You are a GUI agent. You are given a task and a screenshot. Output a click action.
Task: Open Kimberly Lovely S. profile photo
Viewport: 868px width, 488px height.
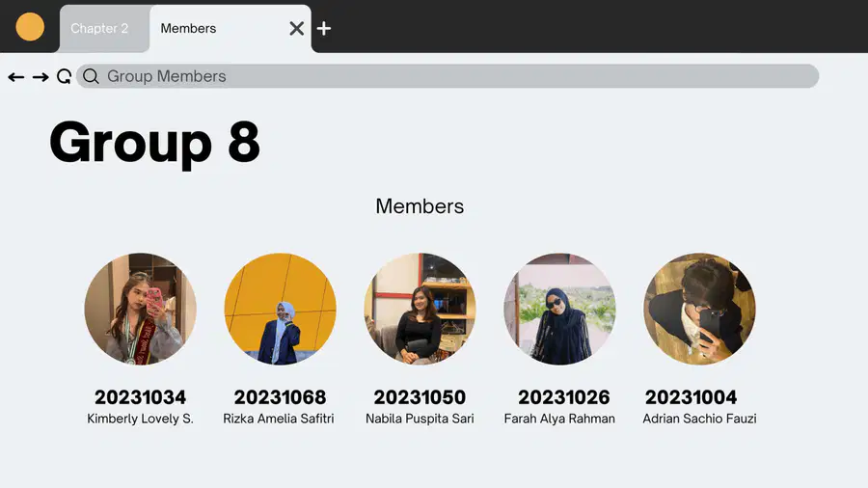pyautogui.click(x=141, y=309)
